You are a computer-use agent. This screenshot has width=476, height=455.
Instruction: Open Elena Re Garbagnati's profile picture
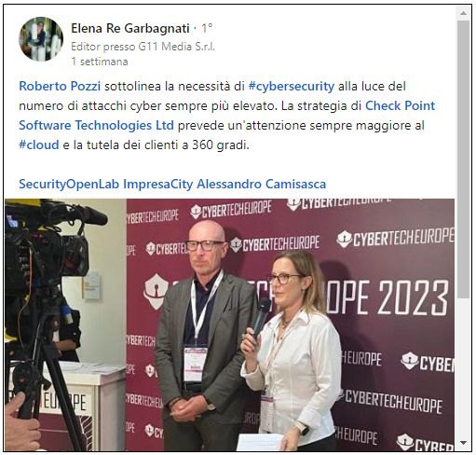tap(41, 39)
